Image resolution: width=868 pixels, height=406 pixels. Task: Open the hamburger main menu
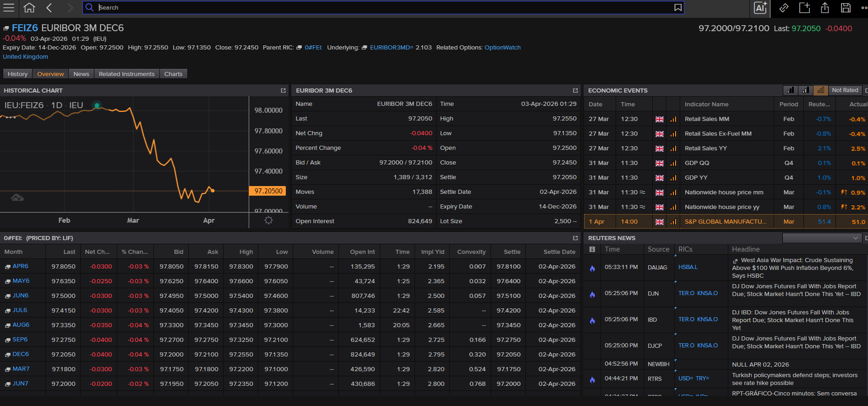coord(9,7)
